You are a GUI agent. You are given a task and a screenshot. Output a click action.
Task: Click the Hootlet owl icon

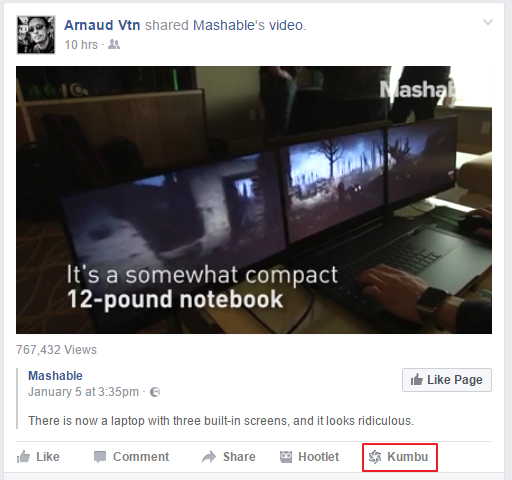click(286, 457)
